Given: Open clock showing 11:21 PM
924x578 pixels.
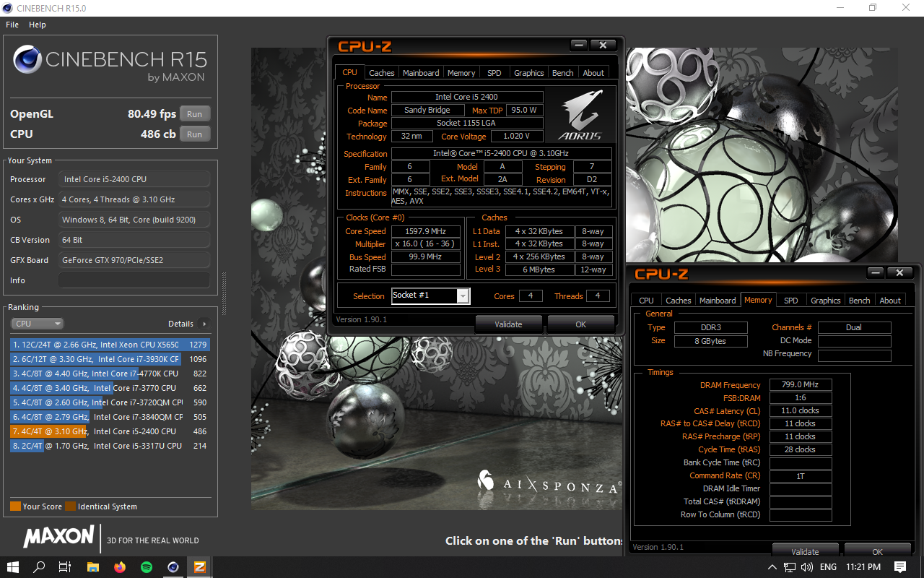Looking at the screenshot, I should (x=863, y=567).
